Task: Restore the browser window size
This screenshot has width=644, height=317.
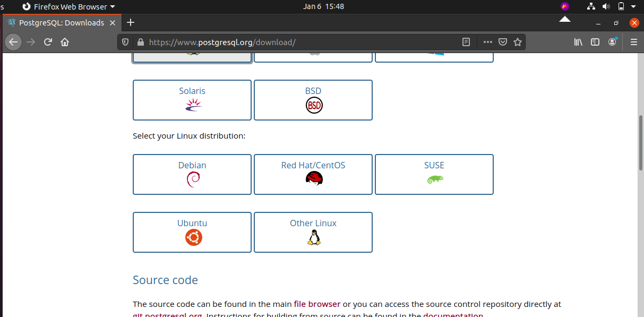Action: [616, 23]
